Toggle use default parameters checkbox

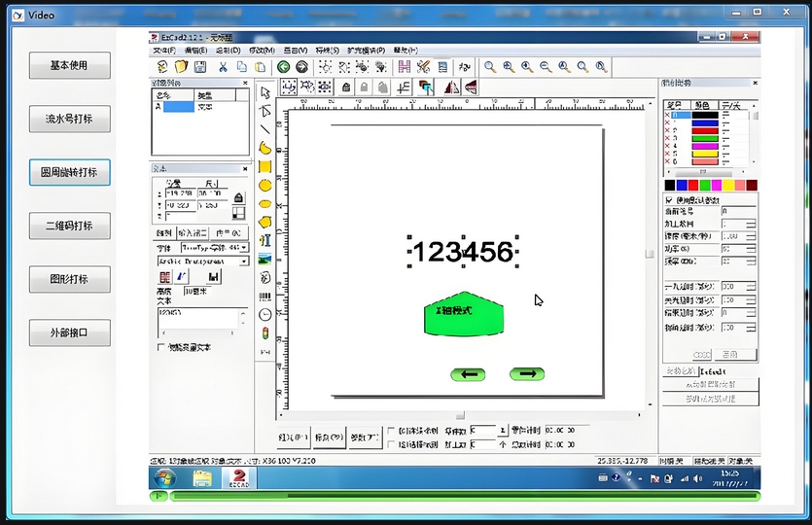point(668,199)
